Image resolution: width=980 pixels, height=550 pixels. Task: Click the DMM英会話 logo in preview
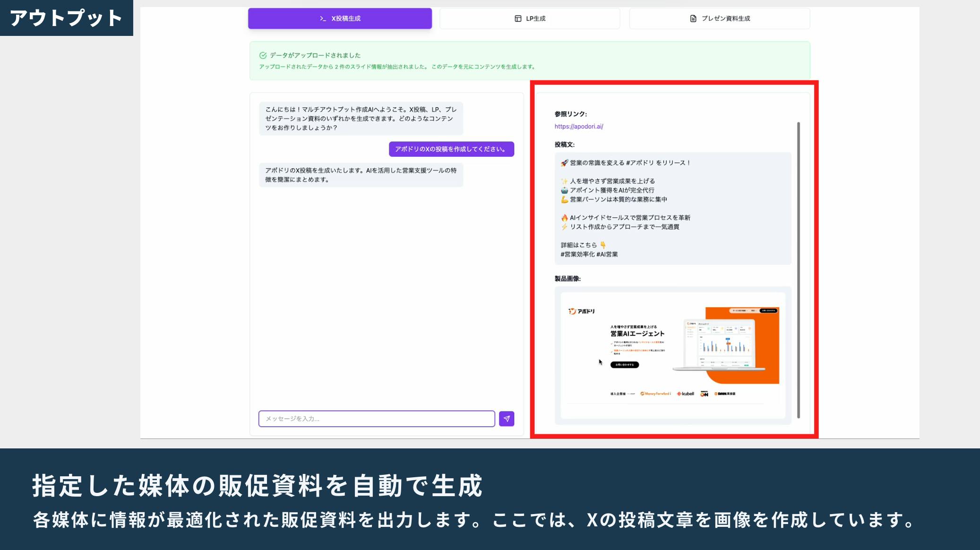[725, 394]
